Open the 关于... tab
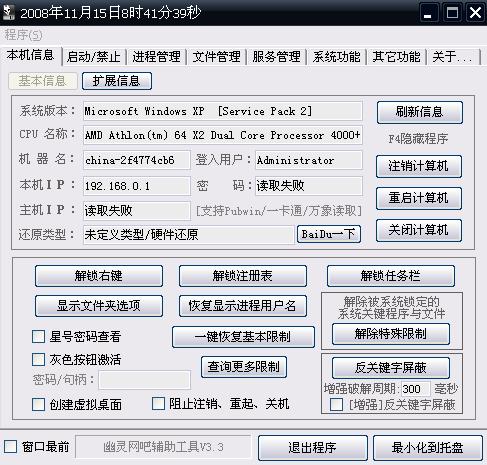Screen dimensions: 487x465 click(x=453, y=57)
